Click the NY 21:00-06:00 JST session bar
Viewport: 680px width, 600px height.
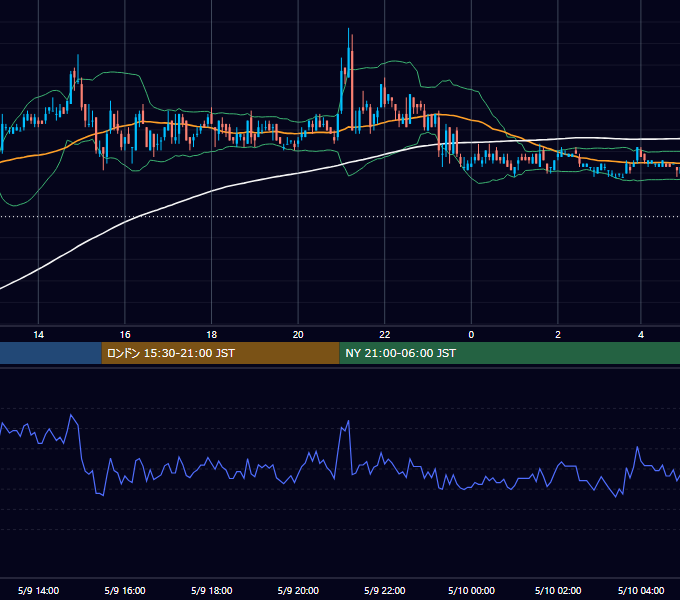pos(510,353)
